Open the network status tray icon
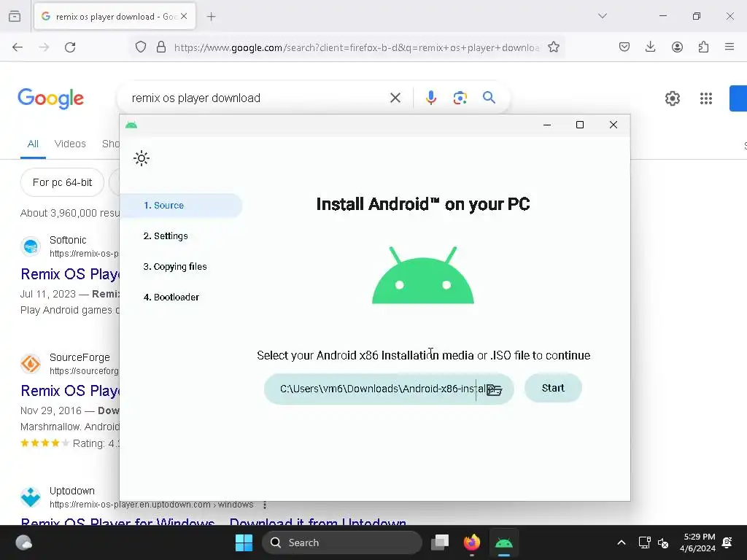747x560 pixels. [644, 542]
